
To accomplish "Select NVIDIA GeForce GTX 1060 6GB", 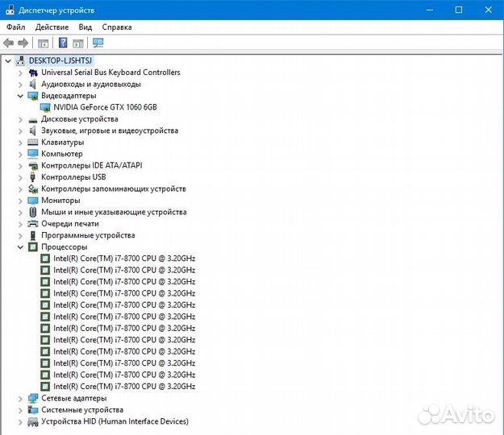I will click(105, 107).
